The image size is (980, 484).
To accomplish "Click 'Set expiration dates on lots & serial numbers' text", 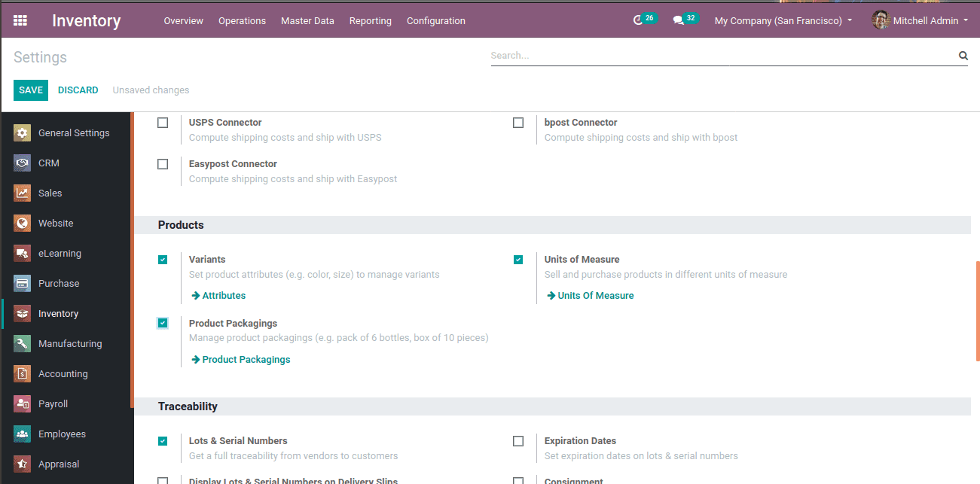I will tap(641, 456).
